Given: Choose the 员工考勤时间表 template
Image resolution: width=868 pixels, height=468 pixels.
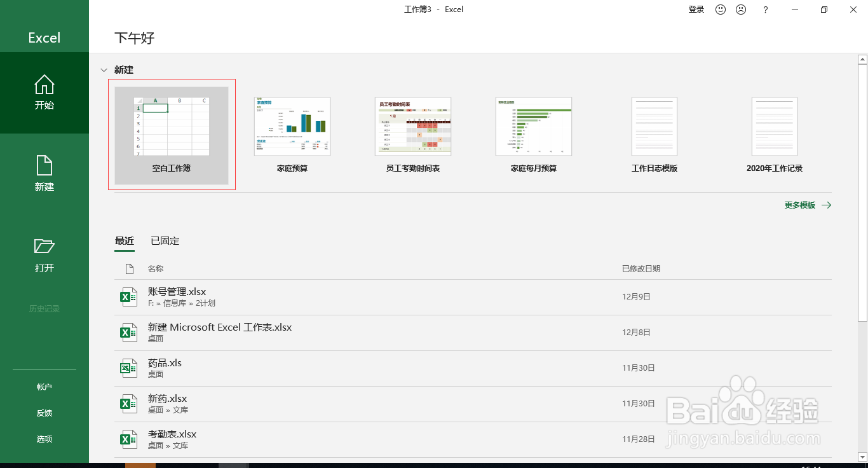Looking at the screenshot, I should (413, 135).
